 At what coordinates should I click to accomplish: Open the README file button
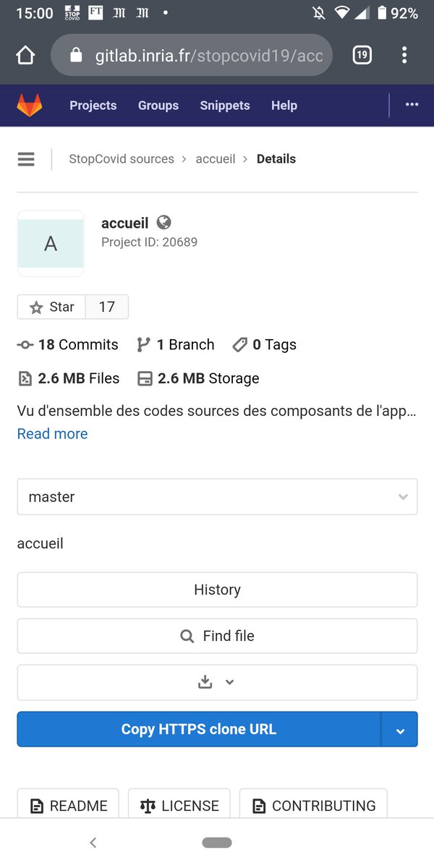pyautogui.click(x=68, y=805)
